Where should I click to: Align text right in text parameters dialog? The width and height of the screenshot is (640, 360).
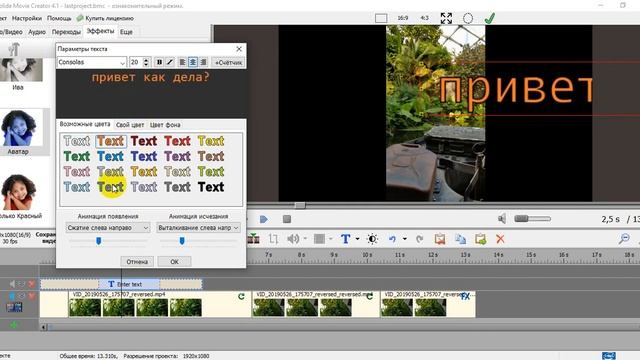coord(203,62)
